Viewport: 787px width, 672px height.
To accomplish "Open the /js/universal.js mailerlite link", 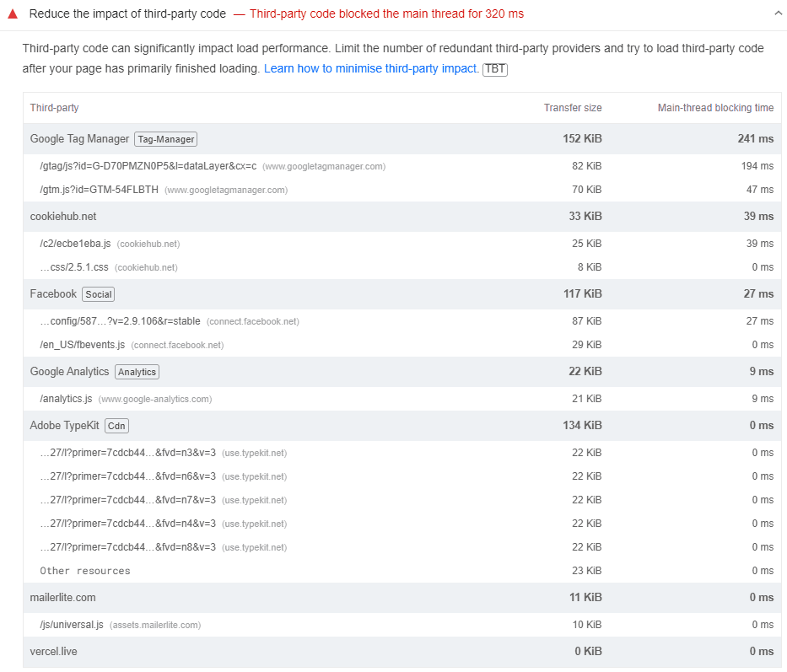I will (x=71, y=625).
